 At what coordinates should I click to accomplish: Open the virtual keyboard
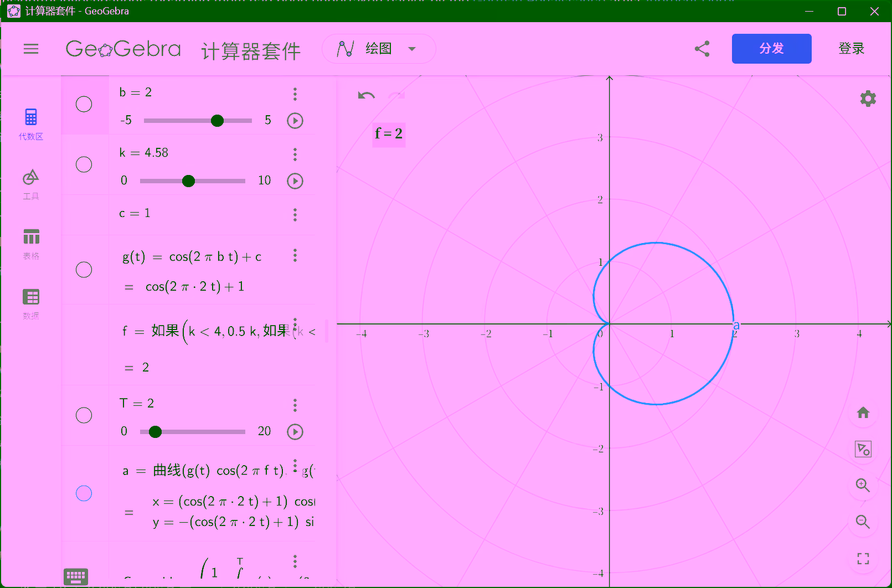coord(76,577)
